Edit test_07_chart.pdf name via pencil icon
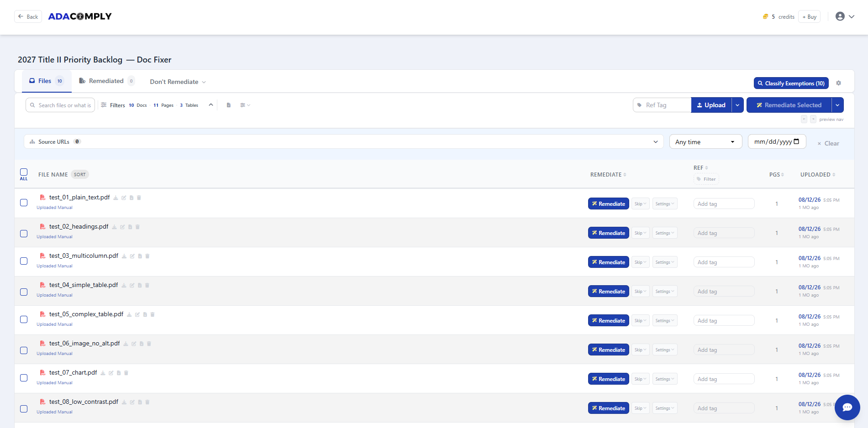Screen dimensions: 868x428 click(111, 373)
